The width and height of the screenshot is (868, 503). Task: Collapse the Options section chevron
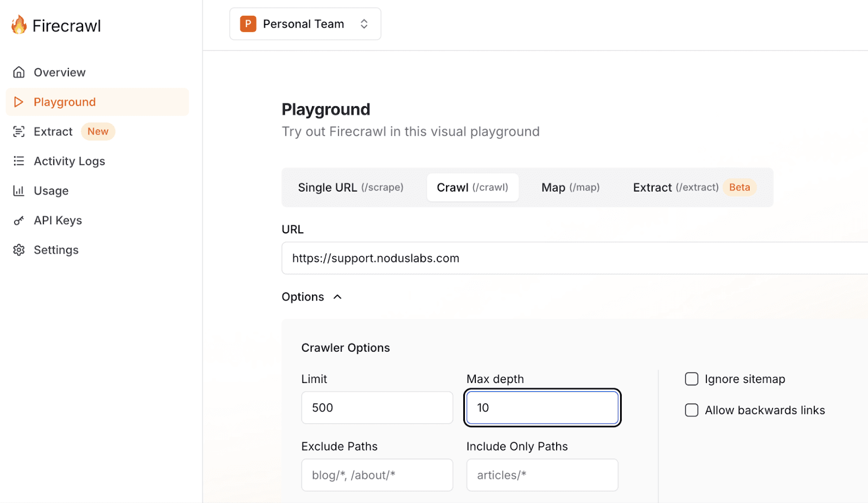(337, 297)
